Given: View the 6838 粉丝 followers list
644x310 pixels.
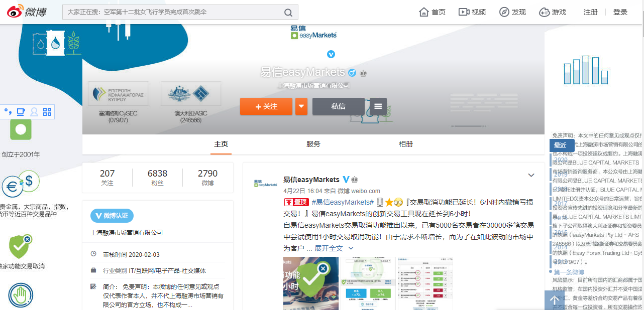Looking at the screenshot, I should tap(157, 178).
